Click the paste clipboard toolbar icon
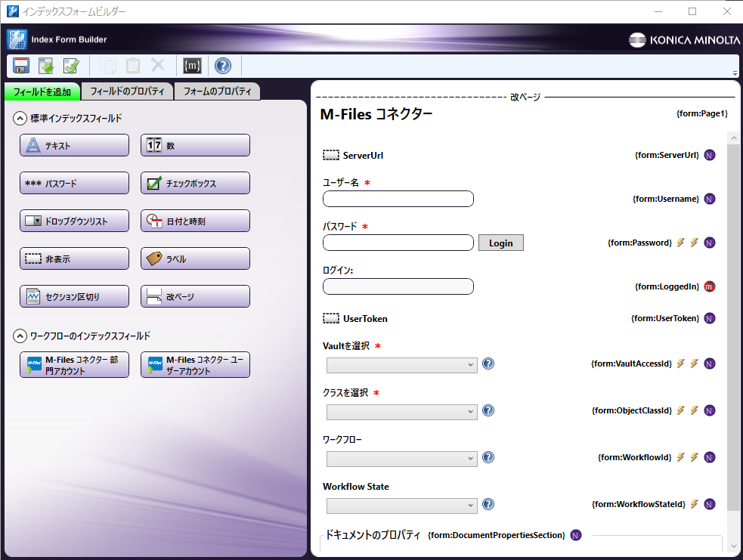Image resolution: width=743 pixels, height=560 pixels. [x=133, y=66]
